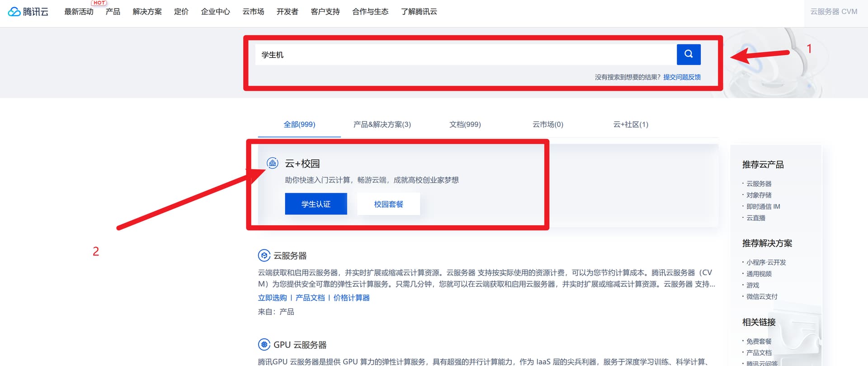Click the blue search magnifier button
Screen dimensions: 868x366
click(689, 54)
